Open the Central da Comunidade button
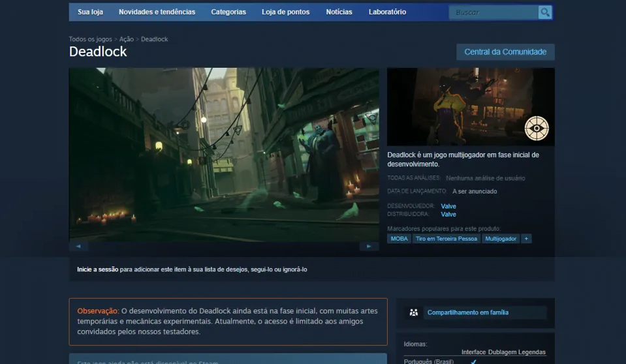This screenshot has height=364, width=626. pyautogui.click(x=505, y=52)
